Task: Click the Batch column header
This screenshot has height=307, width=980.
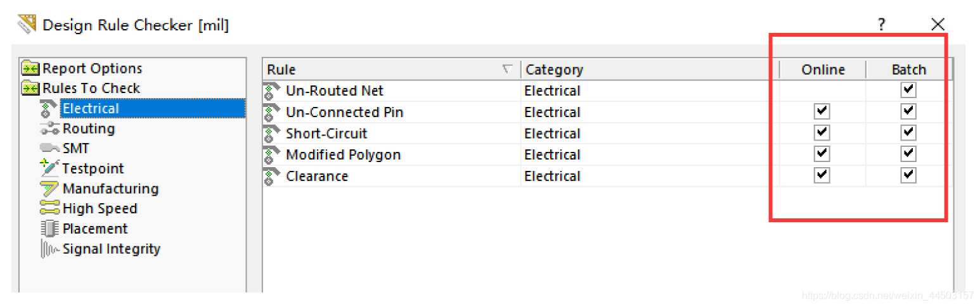Action: [908, 70]
